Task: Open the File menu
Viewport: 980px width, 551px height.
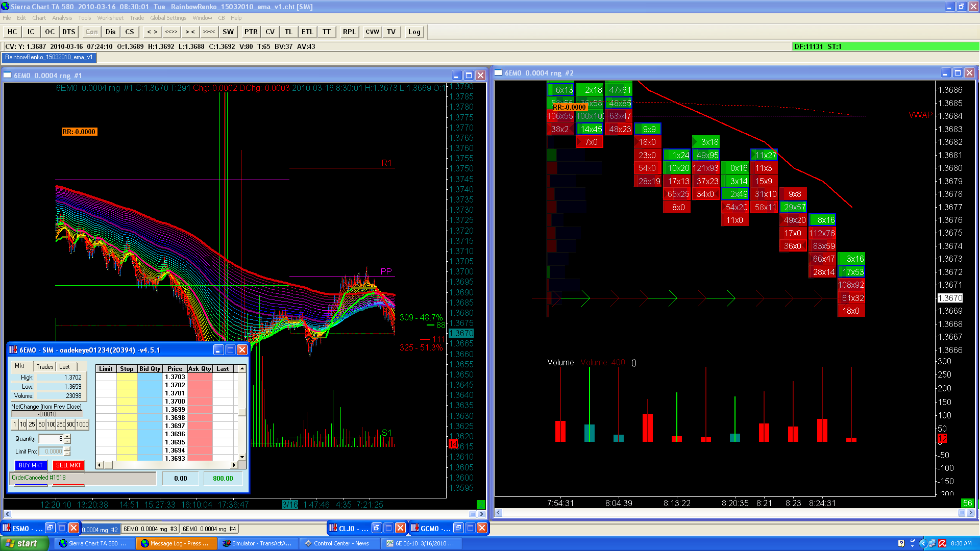Action: point(7,18)
